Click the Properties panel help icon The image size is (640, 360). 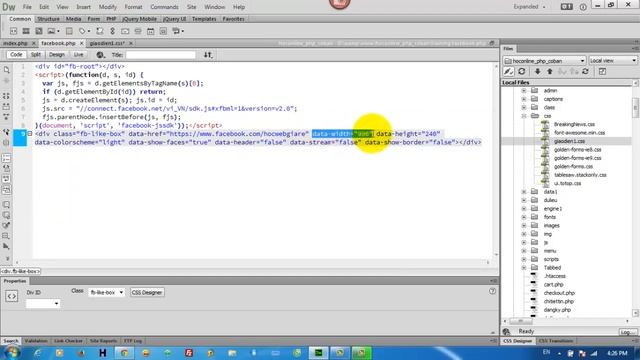[x=492, y=291]
